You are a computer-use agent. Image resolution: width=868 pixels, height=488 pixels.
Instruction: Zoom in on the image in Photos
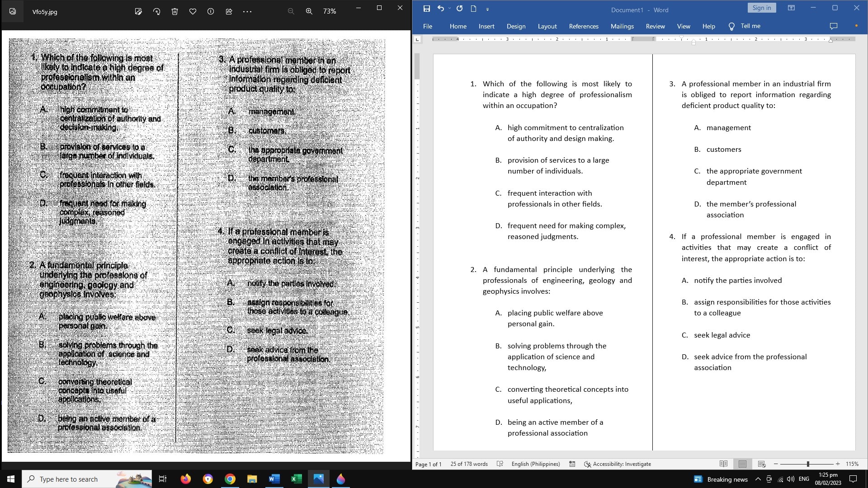[309, 12]
